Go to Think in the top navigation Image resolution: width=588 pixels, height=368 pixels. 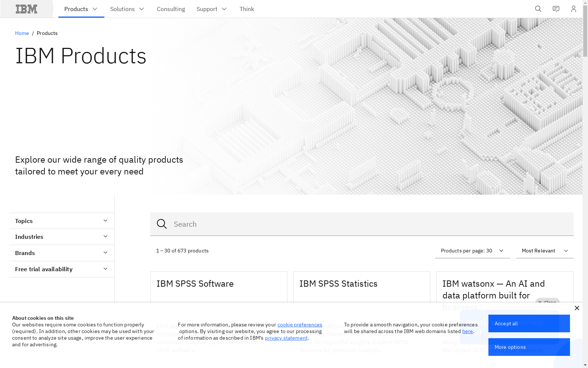click(247, 9)
